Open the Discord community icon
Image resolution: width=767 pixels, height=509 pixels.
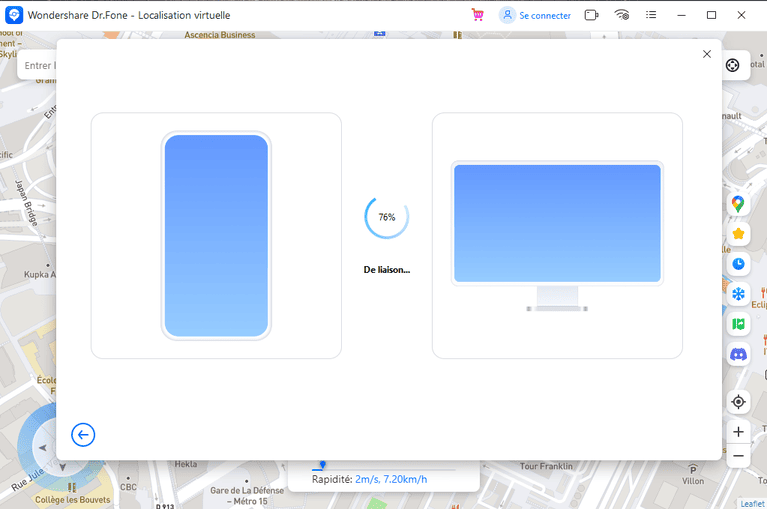[x=738, y=354]
